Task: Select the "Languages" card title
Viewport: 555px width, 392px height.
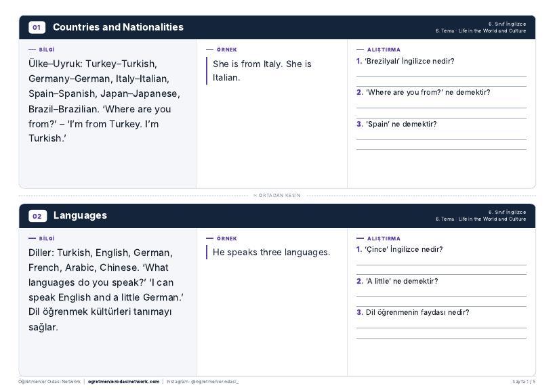Action: click(80, 215)
